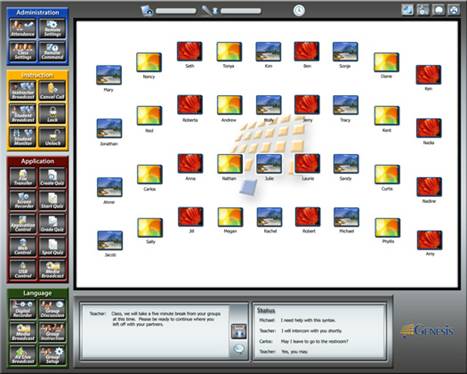This screenshot has width=467, height=374.
Task: Select Phyllis's student thumbnail
Action: click(387, 228)
